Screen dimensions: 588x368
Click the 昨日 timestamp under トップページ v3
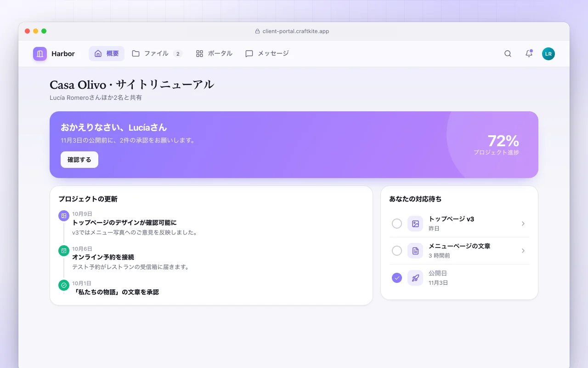click(434, 229)
